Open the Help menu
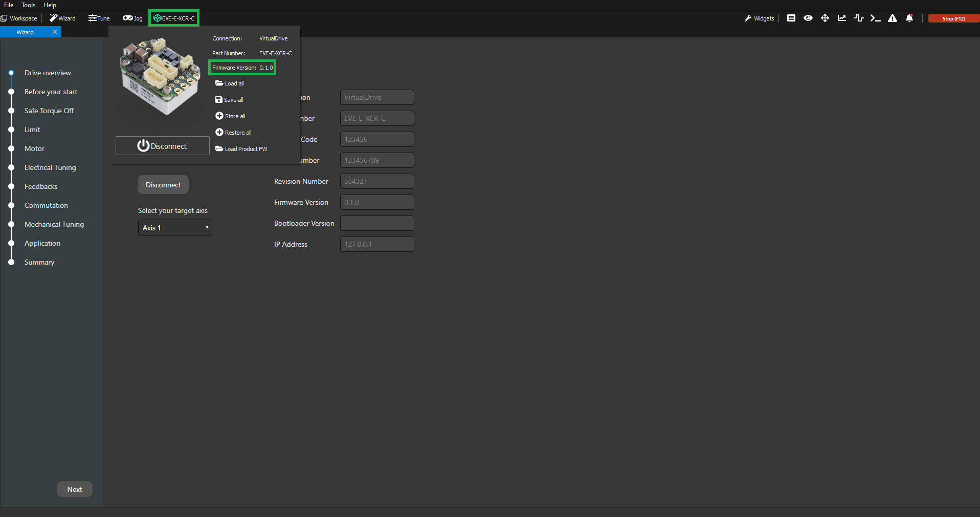This screenshot has height=517, width=980. pos(50,5)
